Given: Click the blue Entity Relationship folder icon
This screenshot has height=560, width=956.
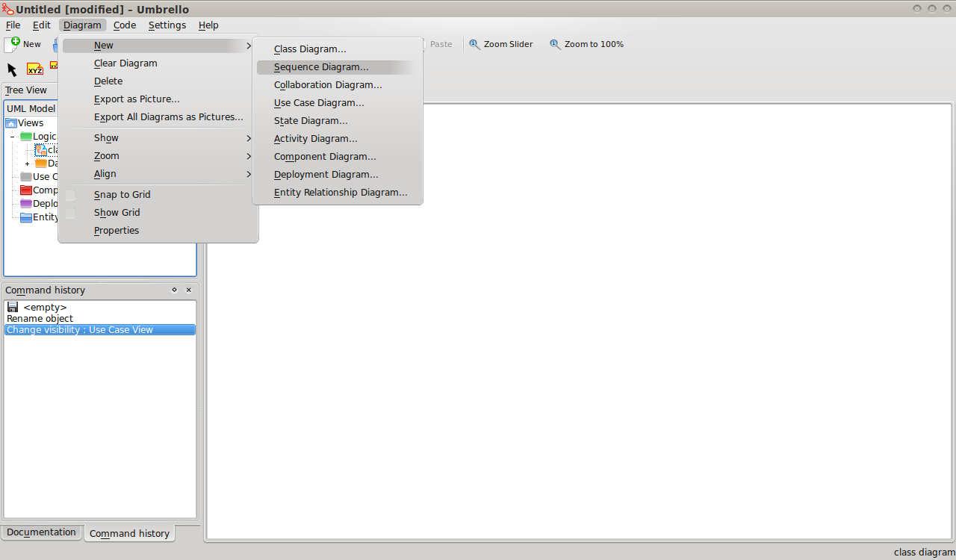Looking at the screenshot, I should (x=26, y=217).
